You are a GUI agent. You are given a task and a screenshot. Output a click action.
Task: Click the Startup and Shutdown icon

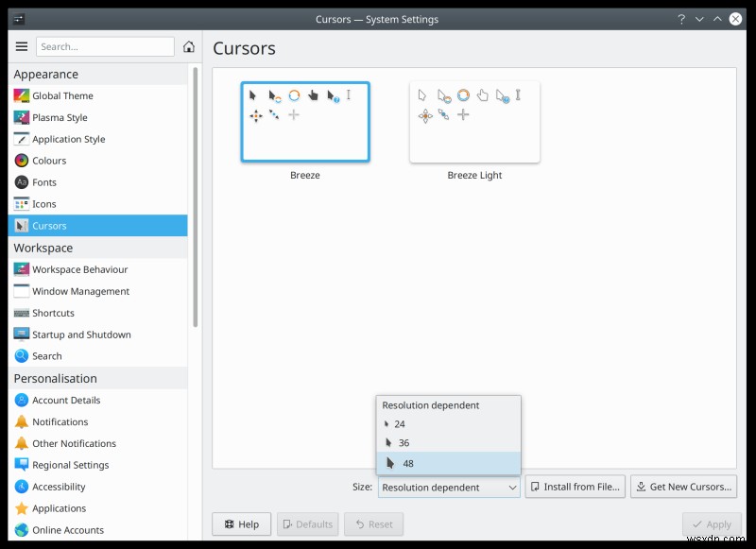(x=22, y=335)
